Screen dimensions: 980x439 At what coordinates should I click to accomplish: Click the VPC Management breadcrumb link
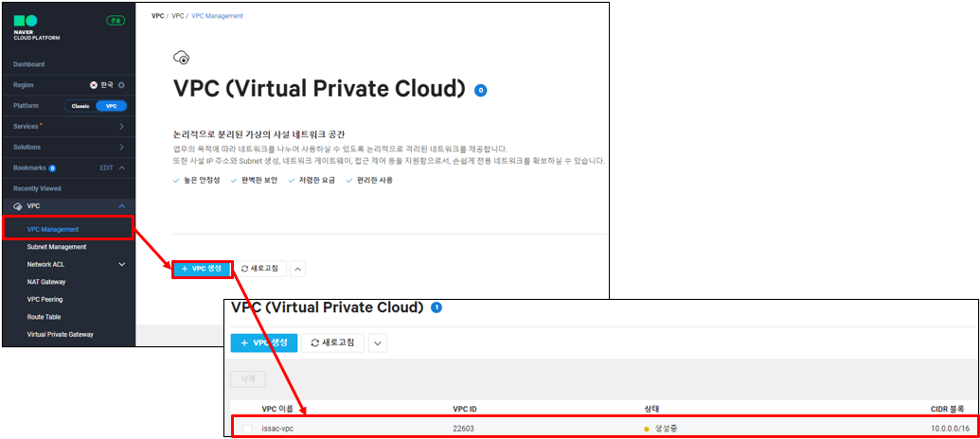click(x=217, y=16)
